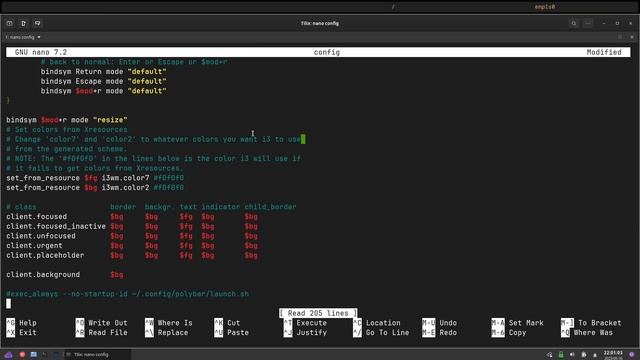Screen dimensions: 640x360
Task: Click the 'client.background' line
Action: [x=64, y=275]
